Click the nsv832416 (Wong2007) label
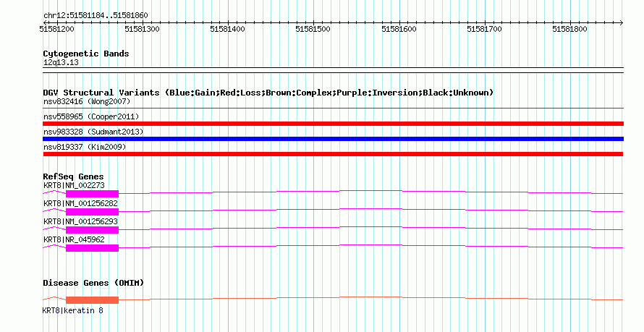The image size is (644, 332). point(87,101)
